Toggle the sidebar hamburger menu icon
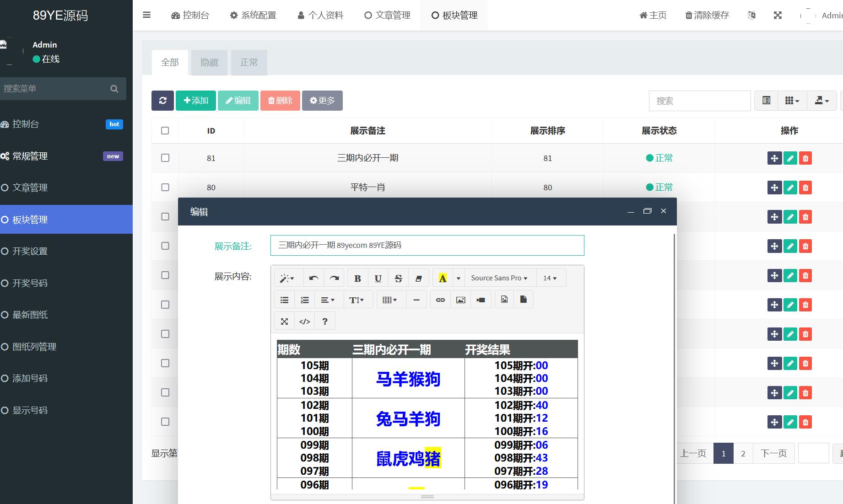The image size is (843, 504). pyautogui.click(x=146, y=15)
